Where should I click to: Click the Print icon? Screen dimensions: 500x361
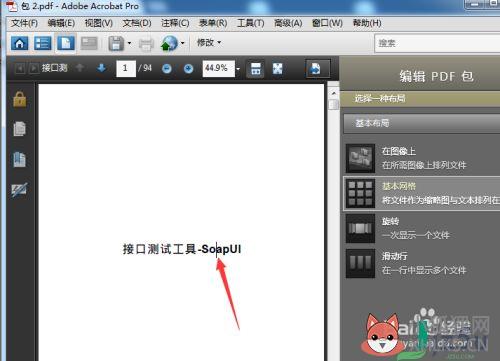(146, 44)
